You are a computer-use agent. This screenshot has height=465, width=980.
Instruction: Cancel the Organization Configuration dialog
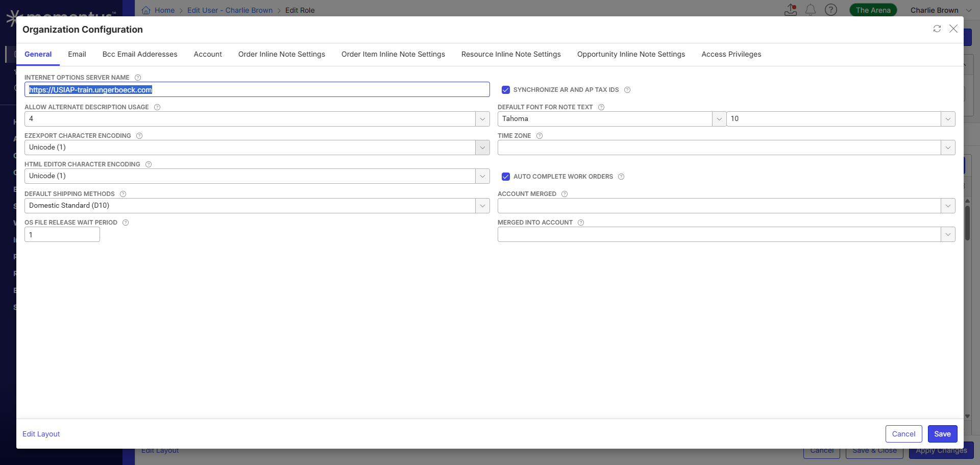[x=904, y=434]
